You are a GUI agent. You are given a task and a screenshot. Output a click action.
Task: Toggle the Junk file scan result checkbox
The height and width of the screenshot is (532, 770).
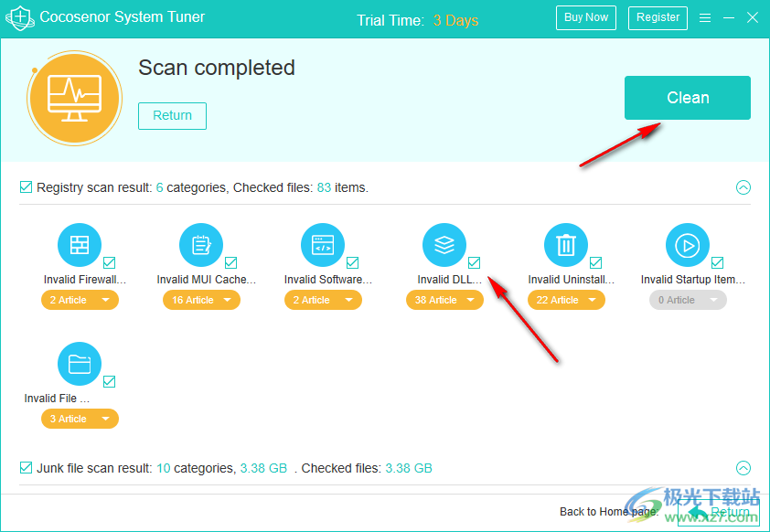27,468
